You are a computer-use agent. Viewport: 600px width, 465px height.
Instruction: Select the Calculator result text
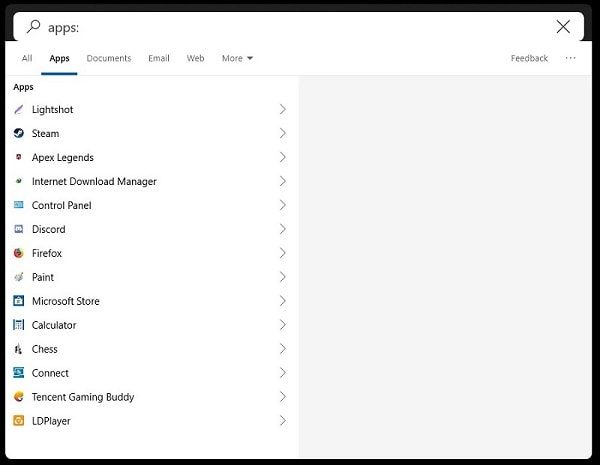(x=54, y=325)
